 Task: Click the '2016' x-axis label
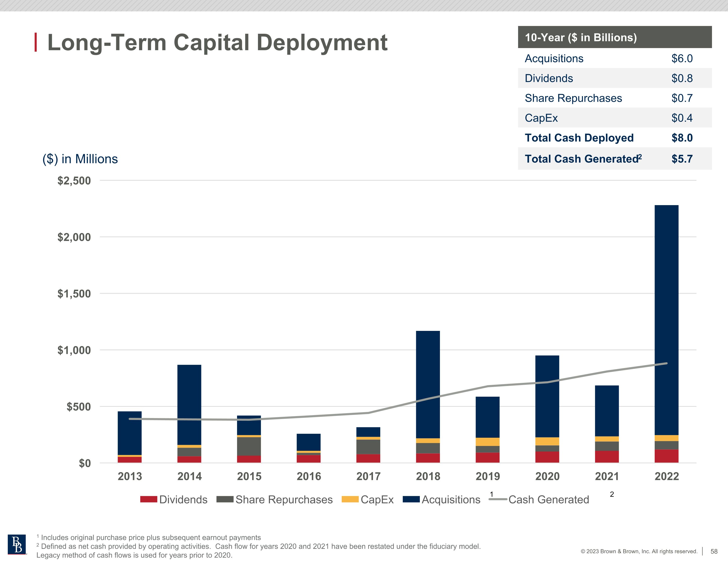(x=309, y=476)
